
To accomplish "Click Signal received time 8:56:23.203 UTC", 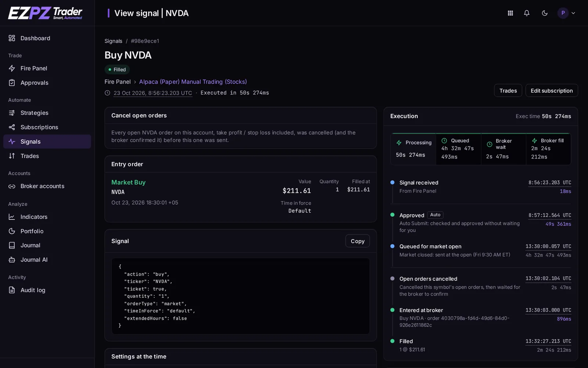I will (x=550, y=183).
